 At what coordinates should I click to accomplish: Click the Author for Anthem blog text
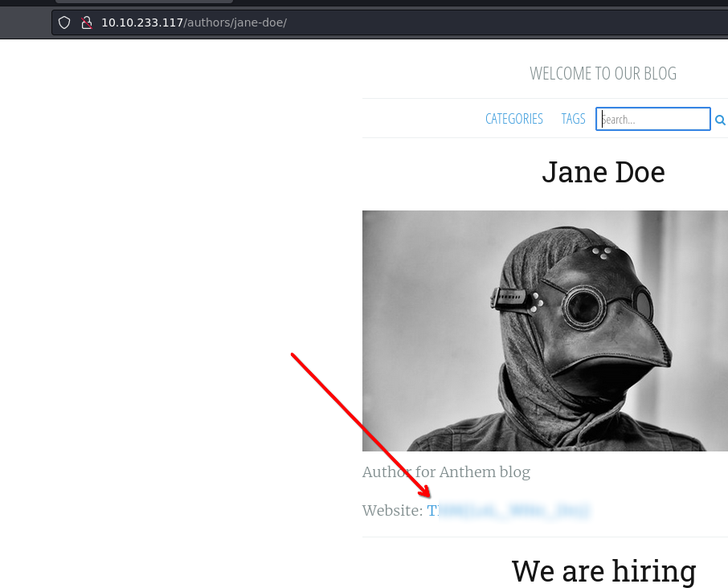click(446, 472)
